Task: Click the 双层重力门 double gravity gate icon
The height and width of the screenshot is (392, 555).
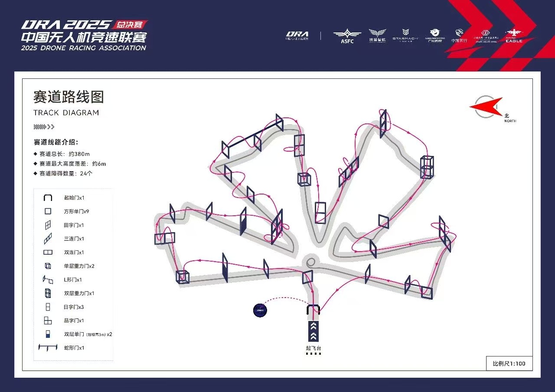Action: [48, 293]
